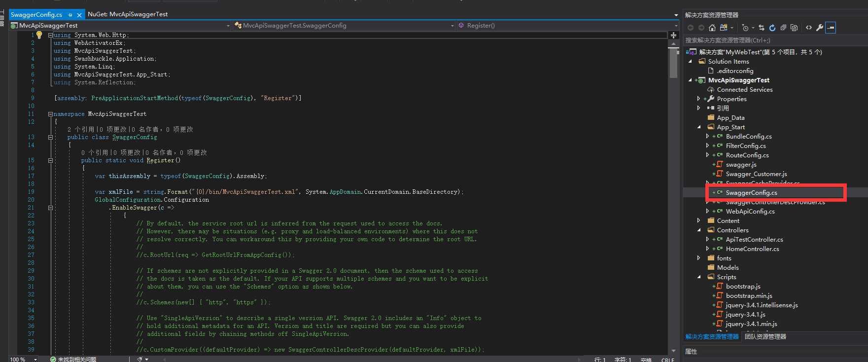Expand BundleConfig.cs file node

point(707,136)
